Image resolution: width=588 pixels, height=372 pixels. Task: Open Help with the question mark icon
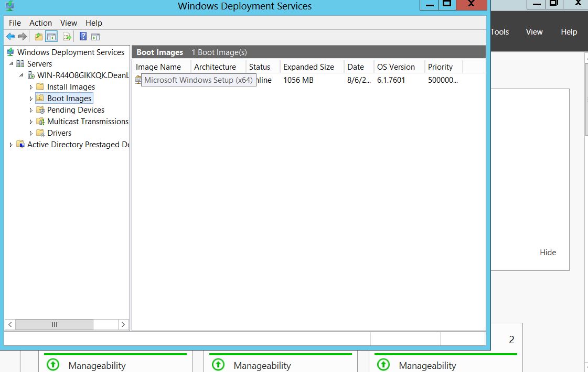[x=83, y=36]
